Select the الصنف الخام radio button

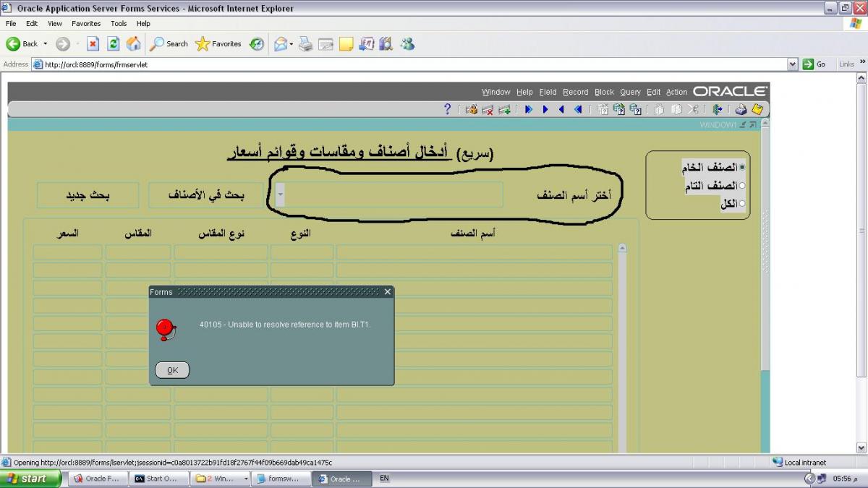coord(742,167)
